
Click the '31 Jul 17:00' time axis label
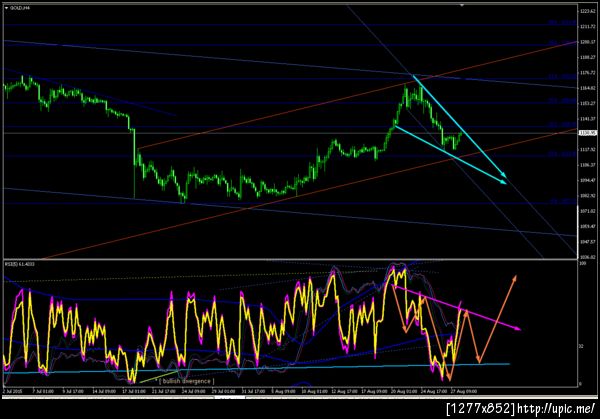coord(253,391)
